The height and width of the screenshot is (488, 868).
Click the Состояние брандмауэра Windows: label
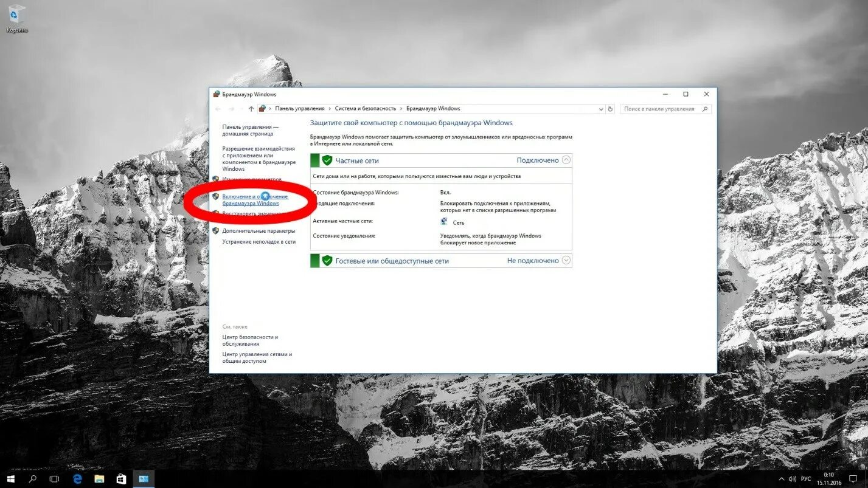356,192
